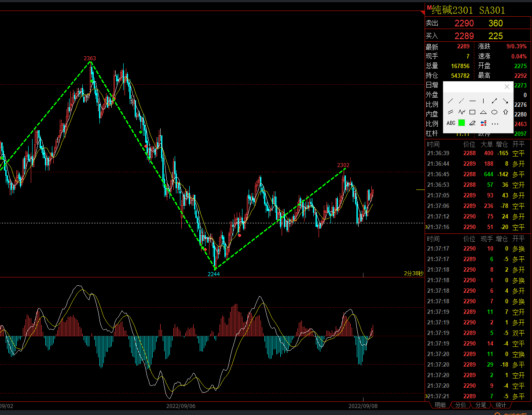Switch to the 分笔 tab
532x415 pixels.
click(x=481, y=405)
